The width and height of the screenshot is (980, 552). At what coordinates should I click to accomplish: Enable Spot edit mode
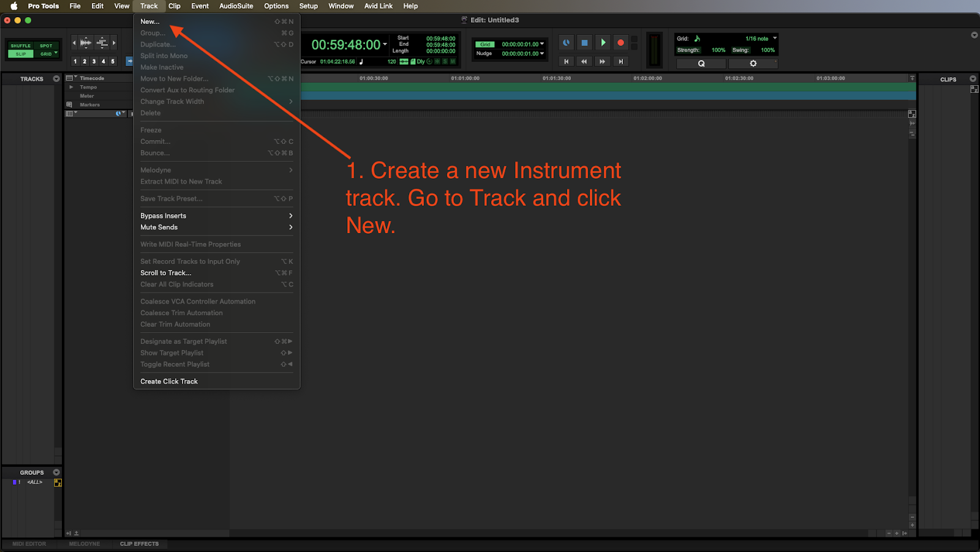point(46,46)
